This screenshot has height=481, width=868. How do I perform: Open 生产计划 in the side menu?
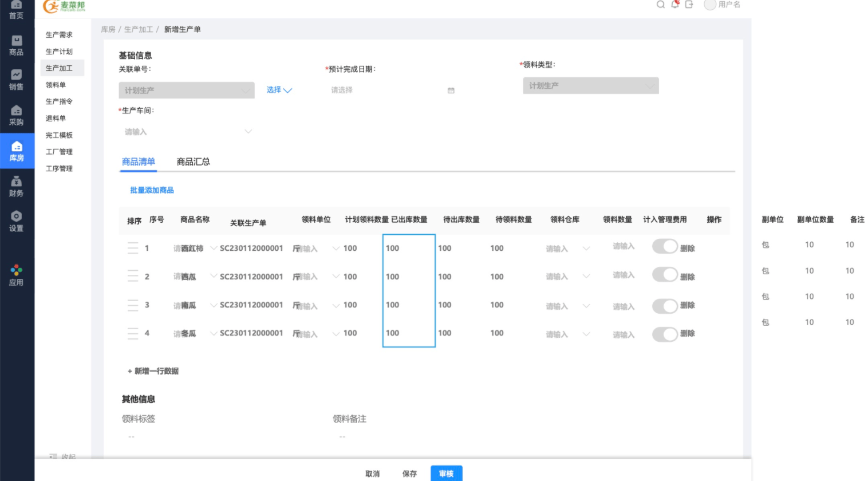point(59,52)
